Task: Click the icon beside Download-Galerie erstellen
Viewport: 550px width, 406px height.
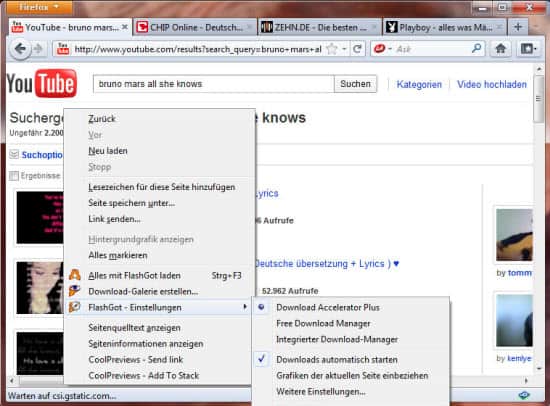Action: 74,291
